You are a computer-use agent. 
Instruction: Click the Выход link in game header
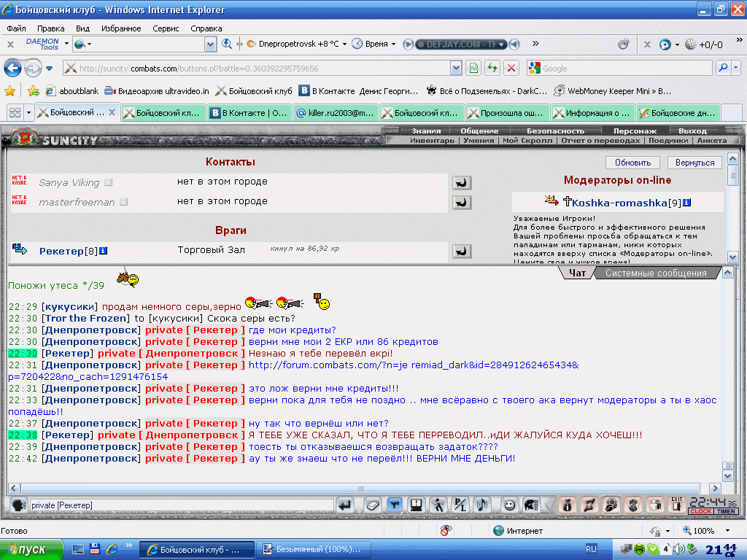pyautogui.click(x=692, y=131)
